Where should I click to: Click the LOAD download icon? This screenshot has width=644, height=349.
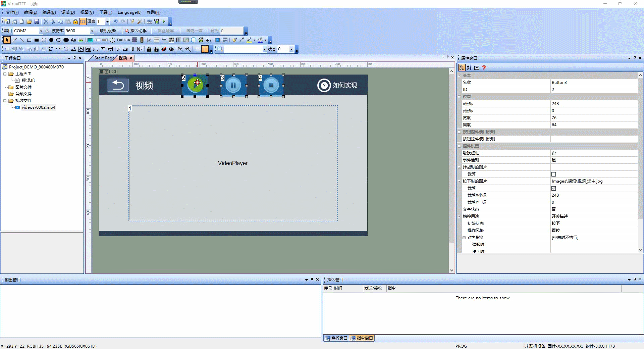(157, 21)
